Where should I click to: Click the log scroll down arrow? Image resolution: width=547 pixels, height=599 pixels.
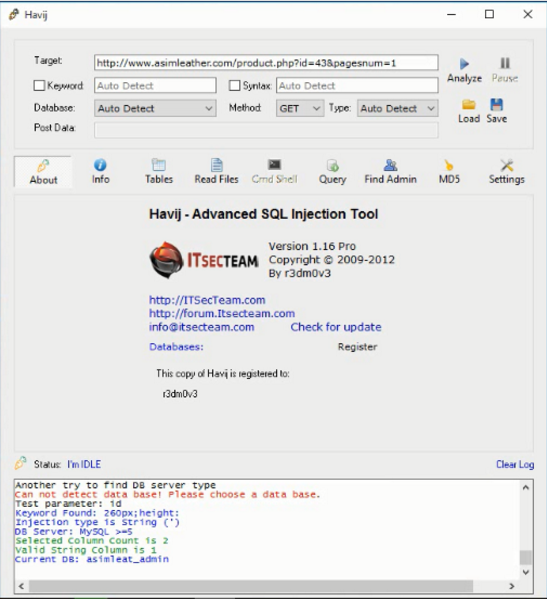(x=526, y=572)
